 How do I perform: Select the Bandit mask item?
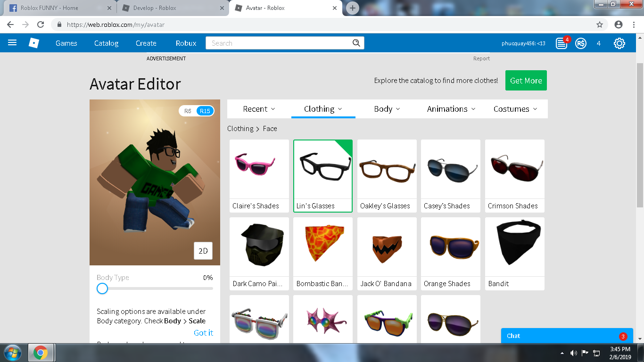[x=515, y=254]
